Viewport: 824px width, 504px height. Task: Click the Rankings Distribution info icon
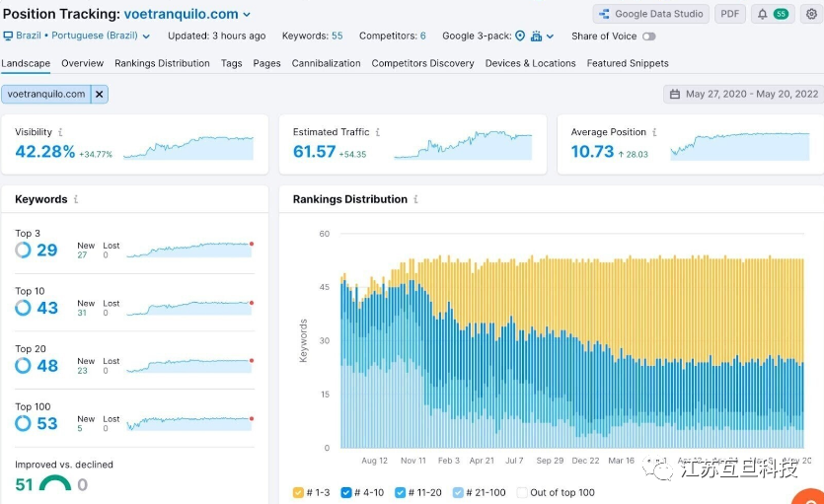pos(415,199)
